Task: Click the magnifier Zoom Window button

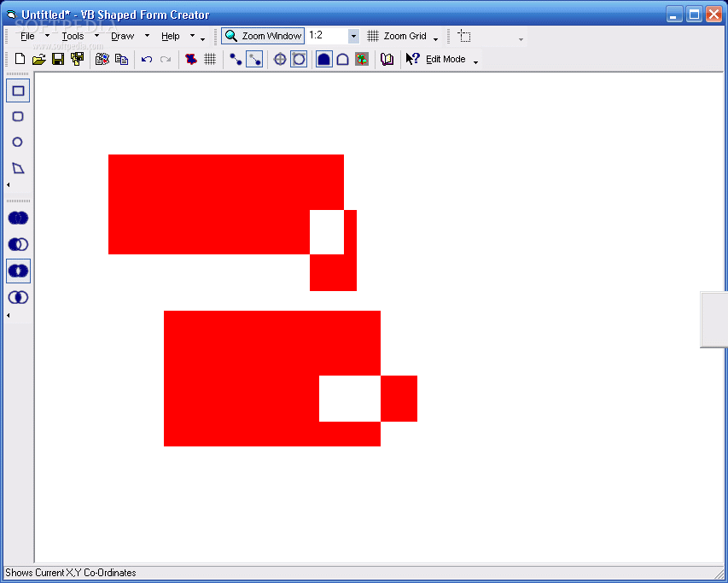Action: tap(263, 36)
